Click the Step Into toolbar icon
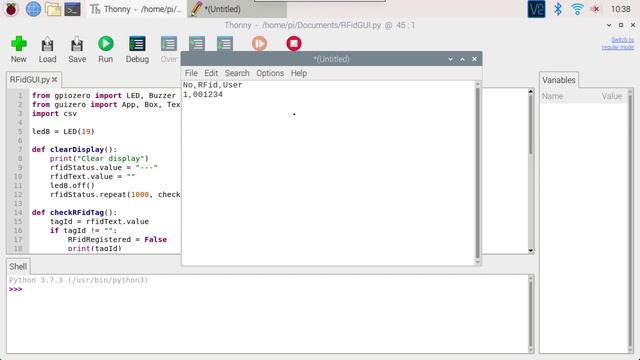Image resolution: width=640 pixels, height=360 pixels. point(197,44)
